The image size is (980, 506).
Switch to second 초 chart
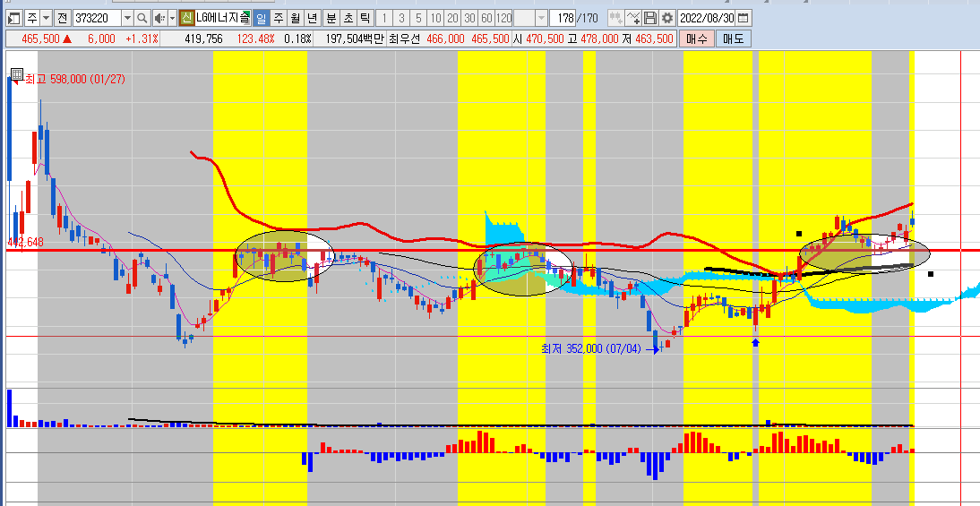pyautogui.click(x=348, y=18)
